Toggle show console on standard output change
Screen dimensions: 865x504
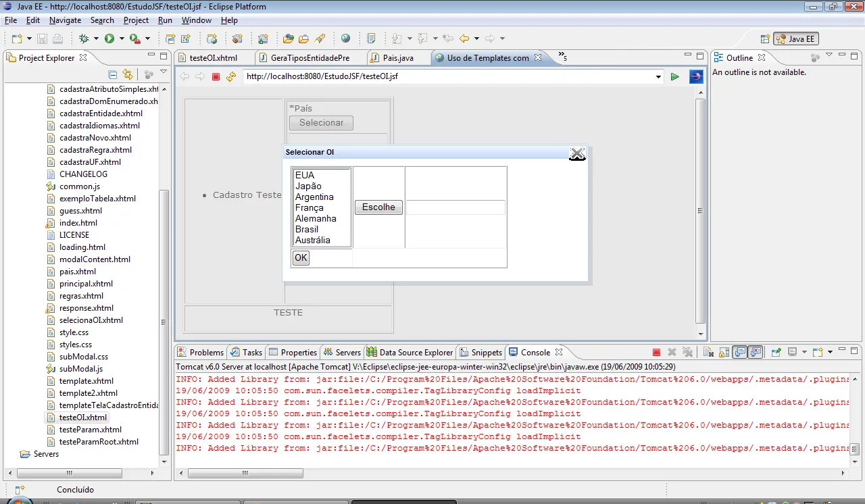coord(740,352)
